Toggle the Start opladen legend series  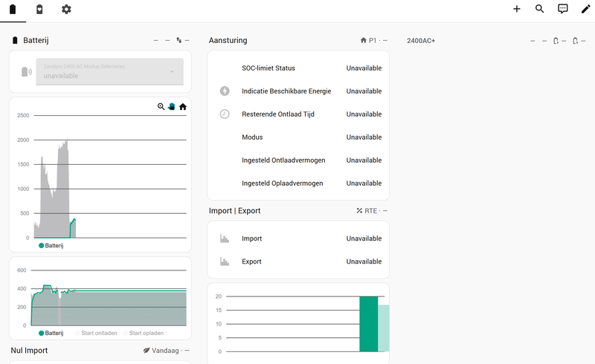point(146,333)
